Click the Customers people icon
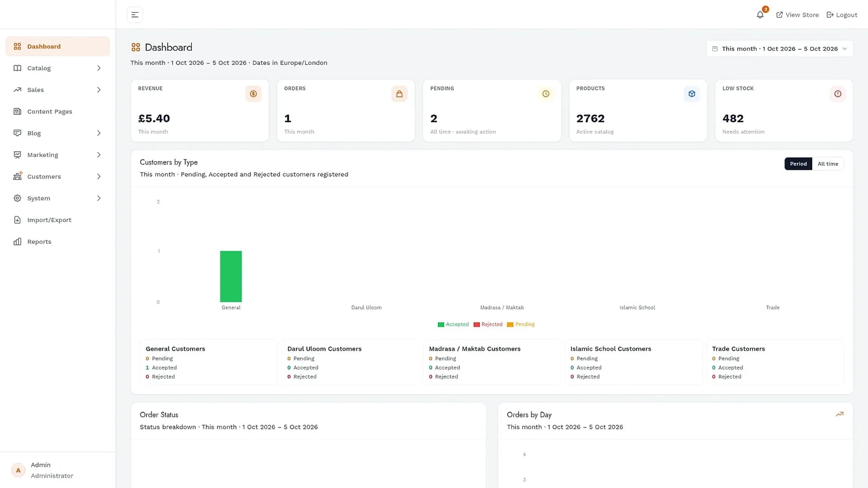868x488 pixels. click(x=17, y=177)
